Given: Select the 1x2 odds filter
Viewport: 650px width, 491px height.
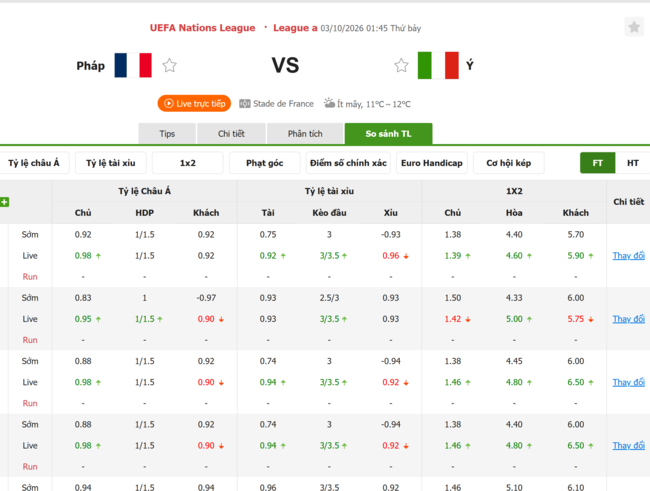Looking at the screenshot, I should (x=188, y=163).
